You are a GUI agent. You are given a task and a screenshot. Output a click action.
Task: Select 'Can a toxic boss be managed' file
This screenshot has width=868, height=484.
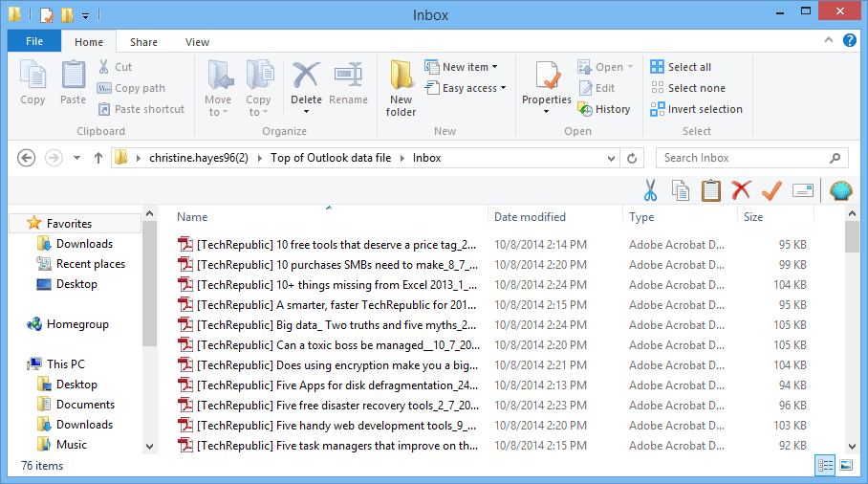327,345
